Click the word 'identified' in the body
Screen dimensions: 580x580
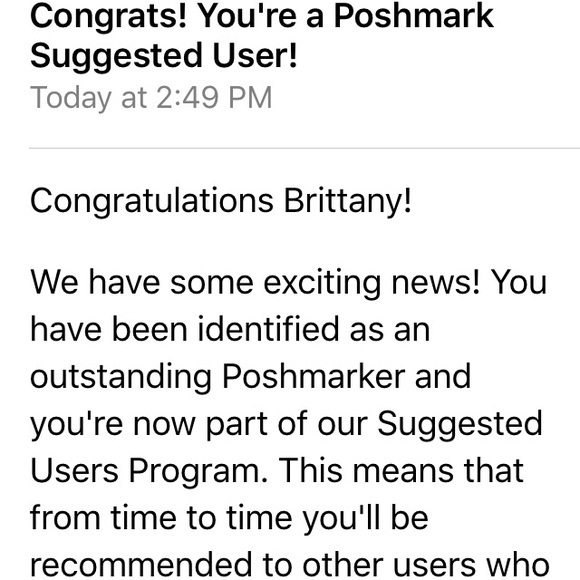pyautogui.click(x=269, y=329)
